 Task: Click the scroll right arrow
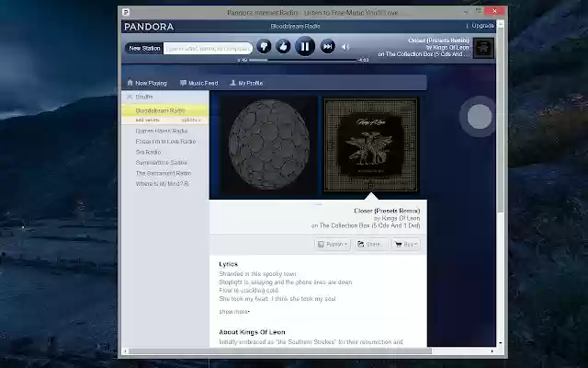pyautogui.click(x=492, y=351)
